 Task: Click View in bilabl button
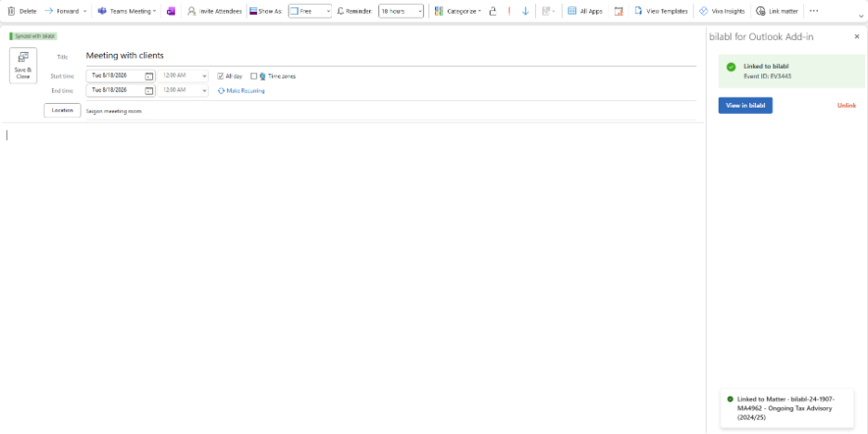click(745, 106)
